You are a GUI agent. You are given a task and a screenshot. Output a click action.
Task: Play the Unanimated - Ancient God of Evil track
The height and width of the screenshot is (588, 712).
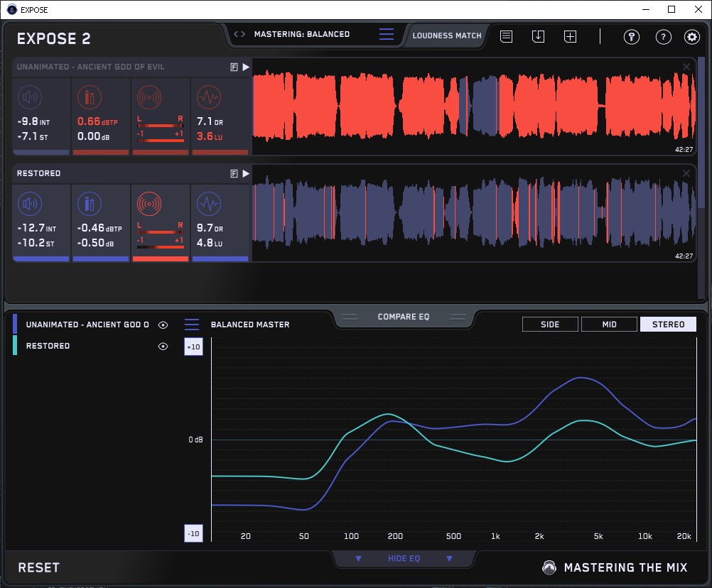tap(246, 67)
